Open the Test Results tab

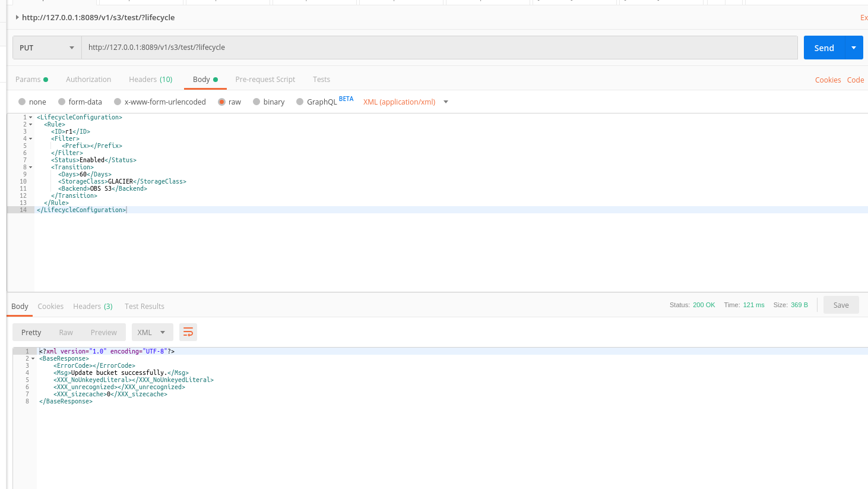coord(144,306)
